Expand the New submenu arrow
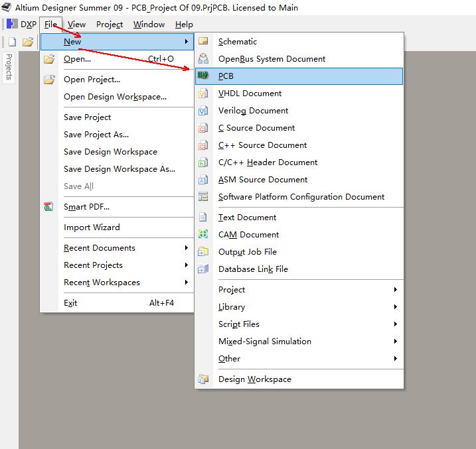The width and height of the screenshot is (476, 449). tap(187, 42)
